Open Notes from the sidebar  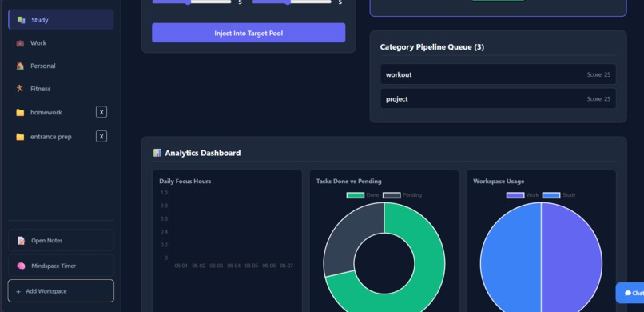point(61,241)
